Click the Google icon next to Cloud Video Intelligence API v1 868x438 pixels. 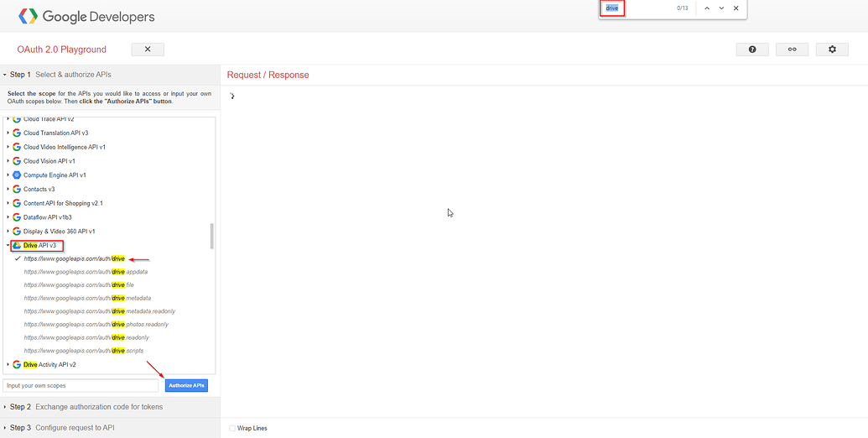point(17,147)
